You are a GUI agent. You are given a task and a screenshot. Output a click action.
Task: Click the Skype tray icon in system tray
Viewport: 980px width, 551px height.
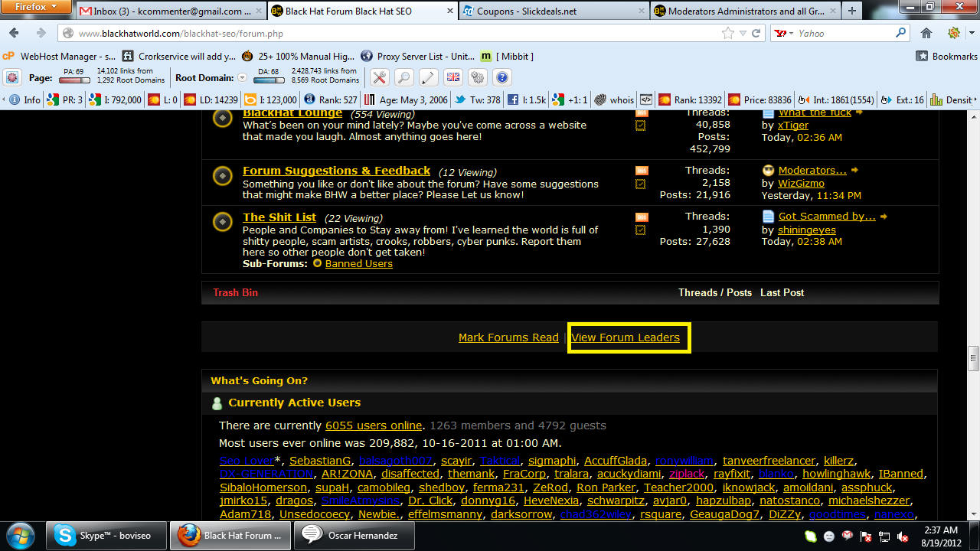(810, 536)
